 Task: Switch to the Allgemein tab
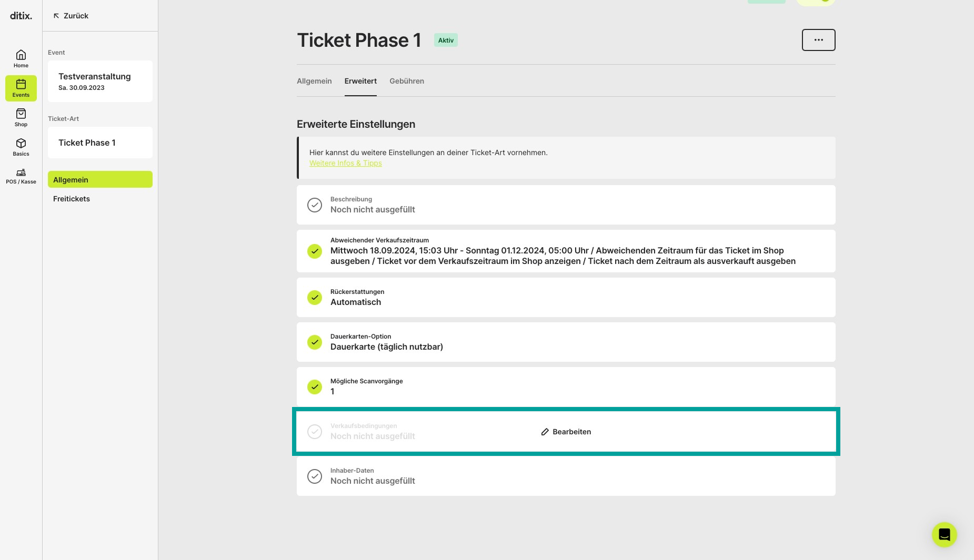point(314,81)
